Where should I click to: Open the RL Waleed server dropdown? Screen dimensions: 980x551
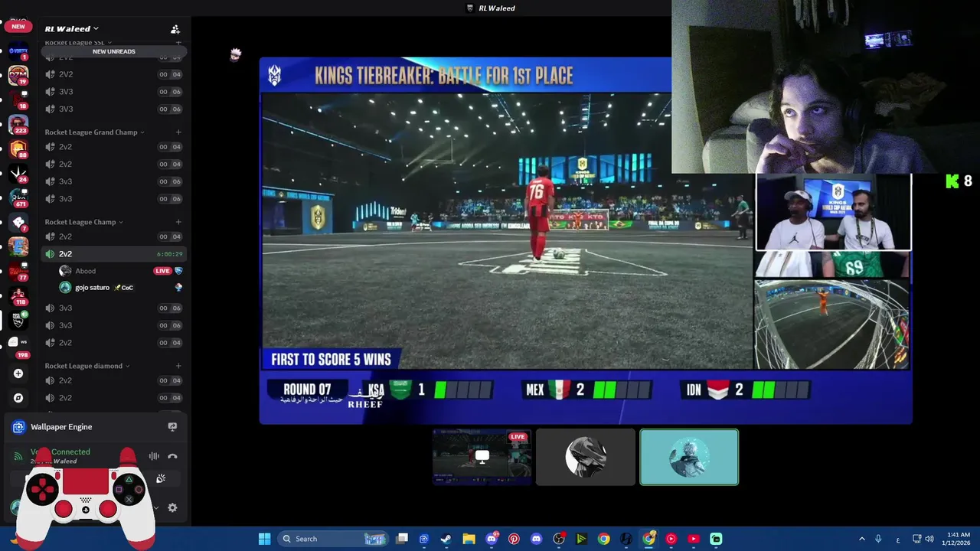coord(72,29)
